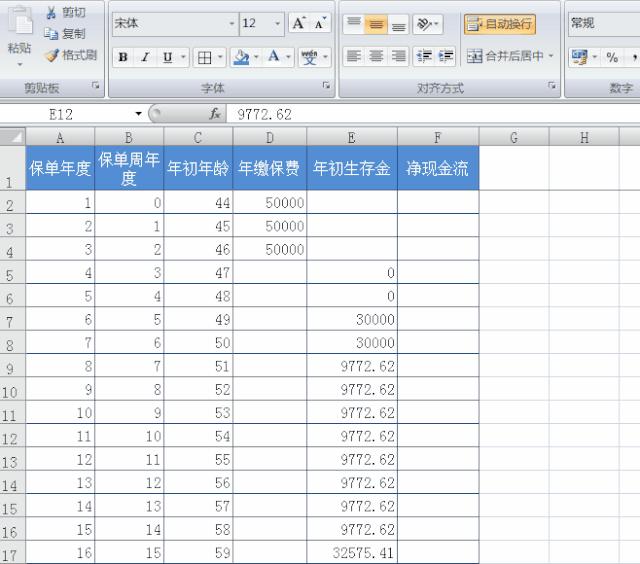Viewport: 640px width, 564px height.
Task: Apply cell borders with the border icon
Action: 204,58
